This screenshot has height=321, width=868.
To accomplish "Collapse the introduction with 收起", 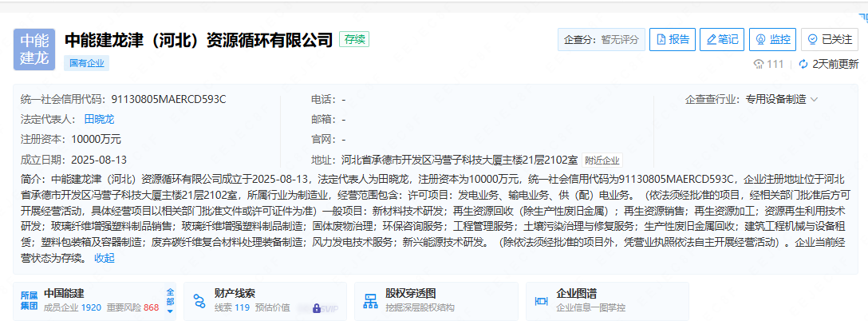I will (104, 258).
